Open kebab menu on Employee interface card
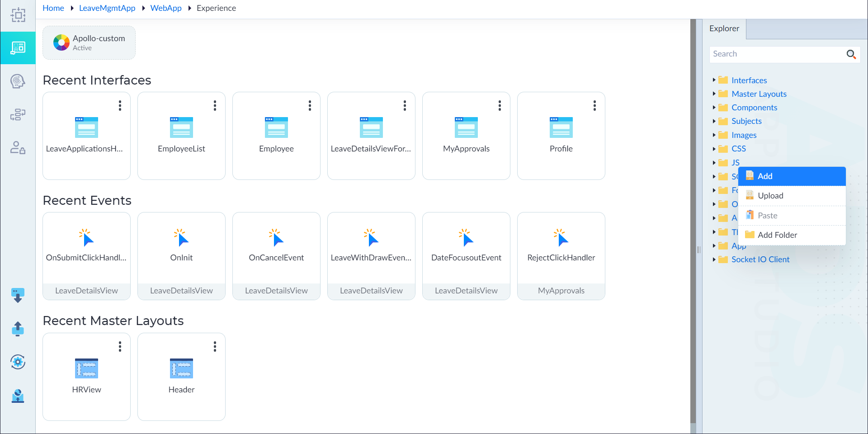Screen dimensions: 868x434 pyautogui.click(x=310, y=106)
